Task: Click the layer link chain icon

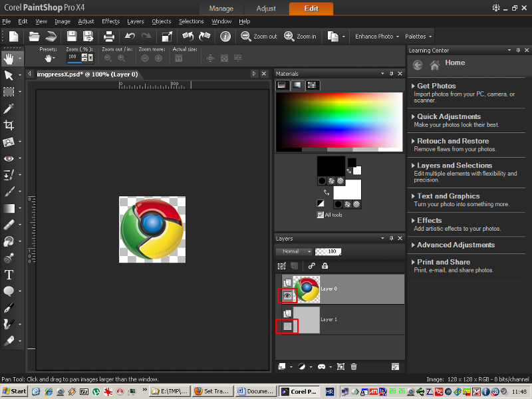Action: click(311, 266)
